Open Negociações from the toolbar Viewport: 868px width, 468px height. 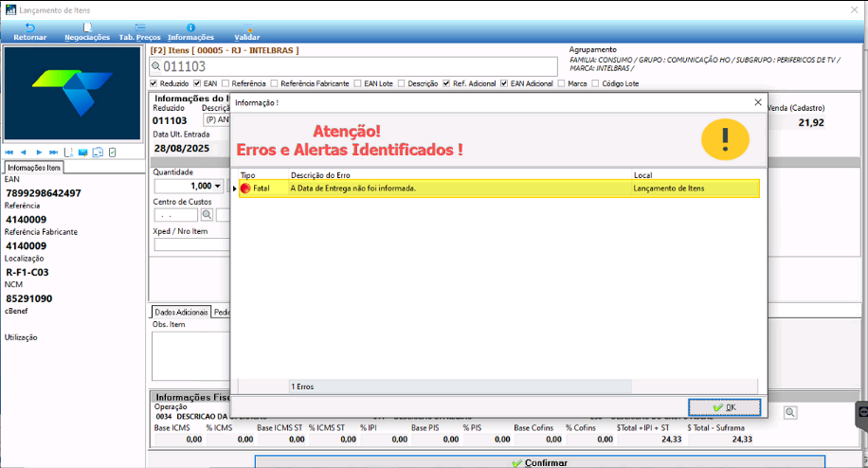87,32
